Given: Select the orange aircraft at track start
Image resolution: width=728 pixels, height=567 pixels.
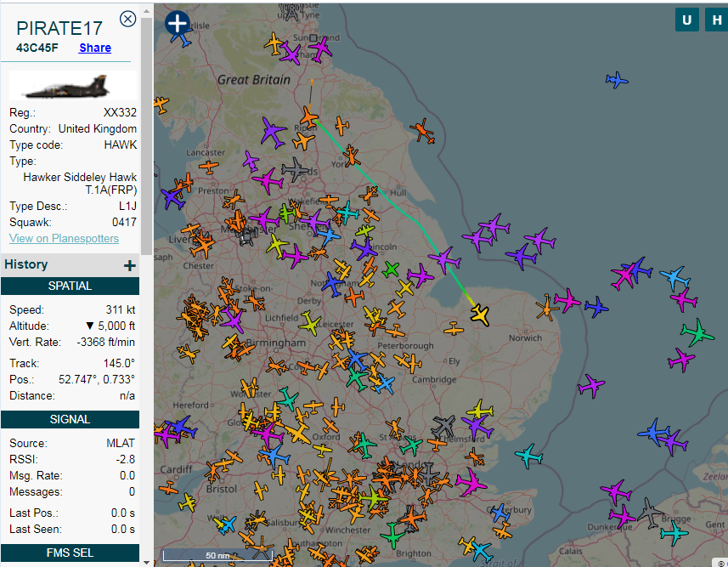Looking at the screenshot, I should click(x=308, y=117).
